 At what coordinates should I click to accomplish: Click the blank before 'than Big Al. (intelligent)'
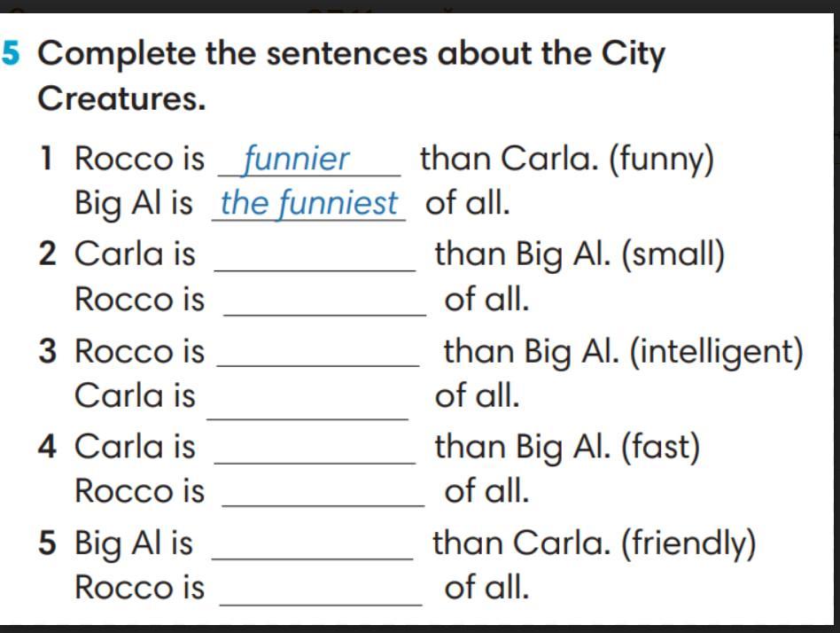coord(318,355)
